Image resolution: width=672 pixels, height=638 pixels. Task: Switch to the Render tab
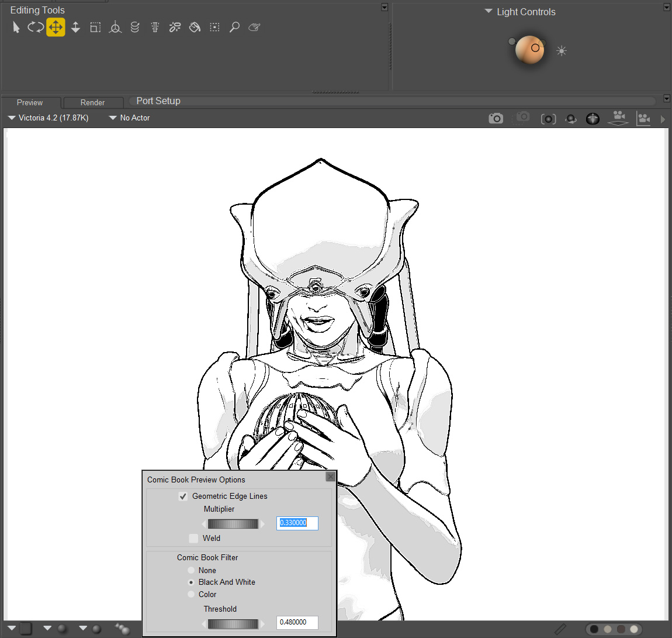click(x=92, y=102)
